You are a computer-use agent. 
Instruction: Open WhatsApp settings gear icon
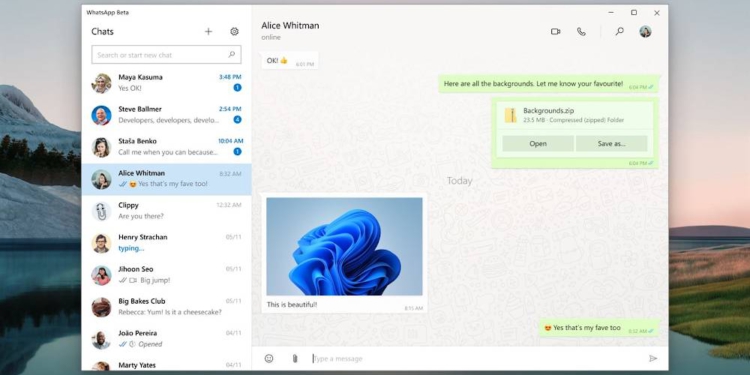click(234, 32)
